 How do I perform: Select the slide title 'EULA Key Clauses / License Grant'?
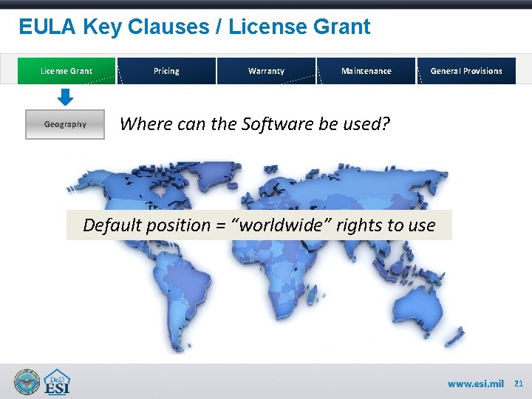194,27
